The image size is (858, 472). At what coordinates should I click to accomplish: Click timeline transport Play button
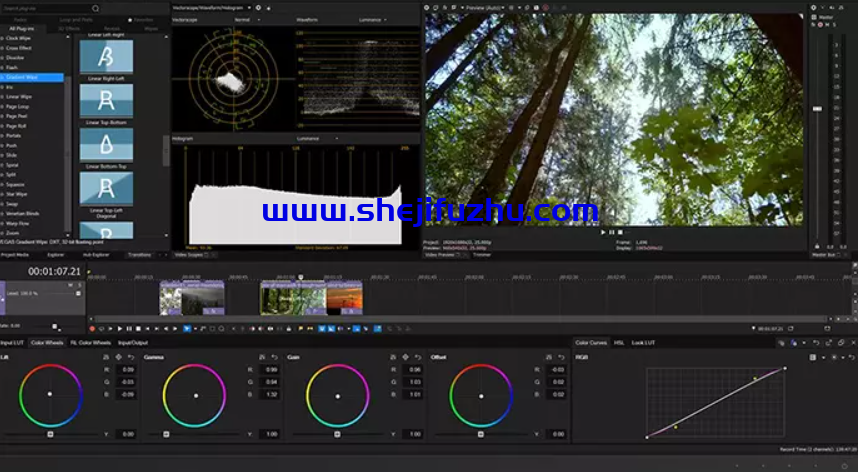[120, 329]
